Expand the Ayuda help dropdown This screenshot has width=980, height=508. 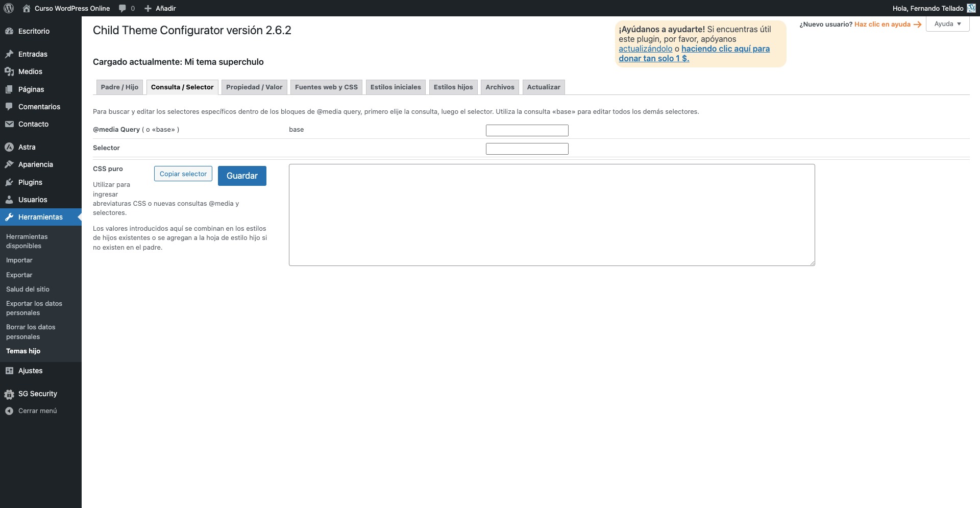coord(947,24)
